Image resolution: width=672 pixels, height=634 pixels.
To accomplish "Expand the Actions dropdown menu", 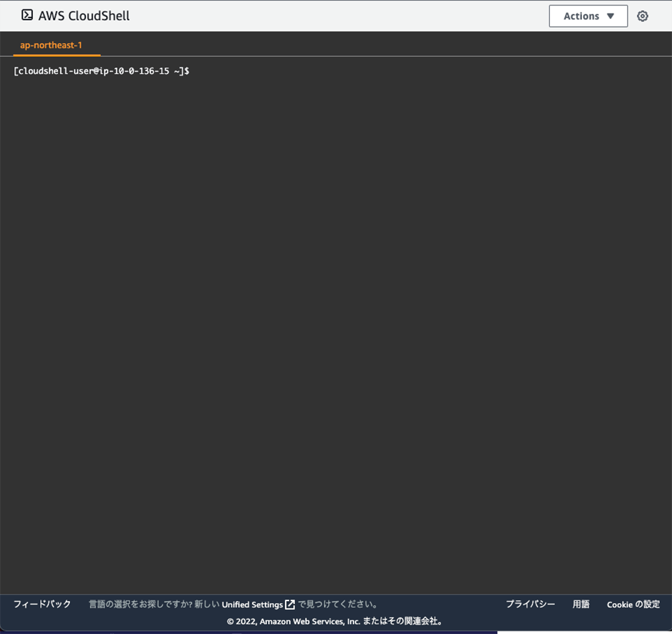I will coord(588,16).
